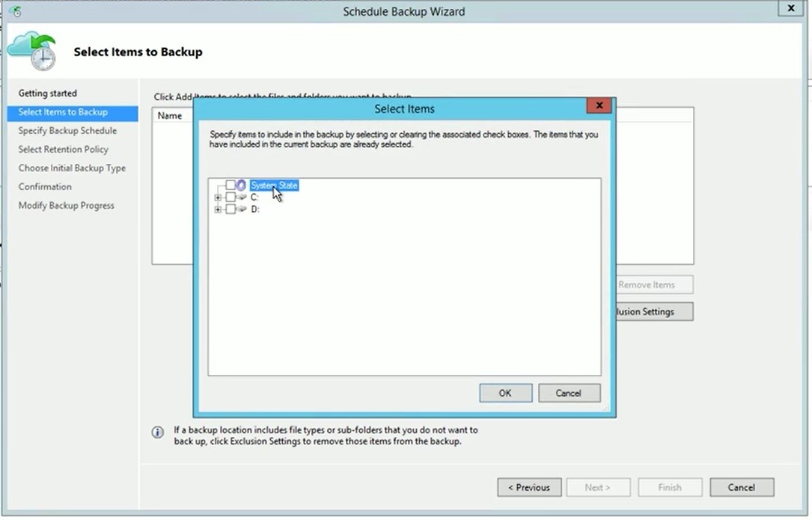Screen dimensions: 812x520
Task: Click the C: drive icon
Action: [242, 198]
